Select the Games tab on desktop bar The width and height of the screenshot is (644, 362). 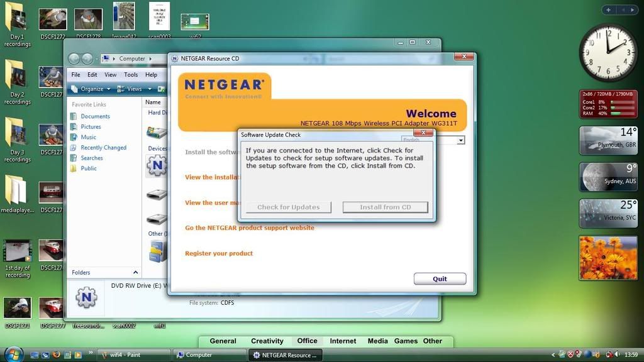coord(406,341)
